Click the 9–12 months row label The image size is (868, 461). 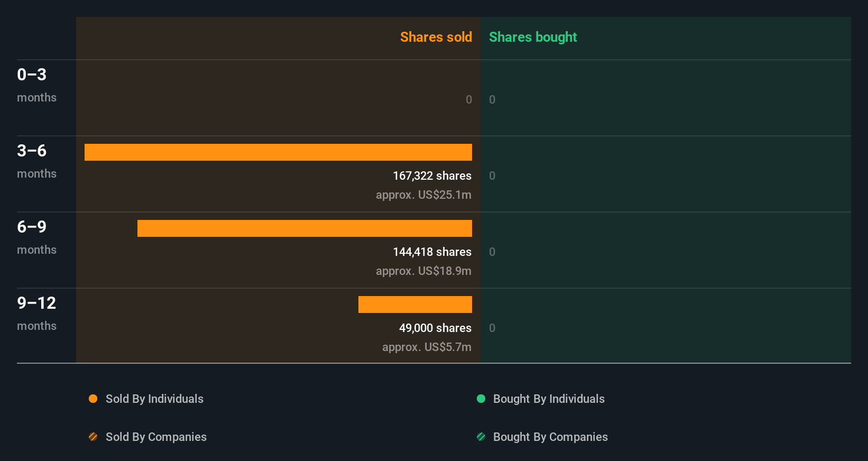[36, 314]
